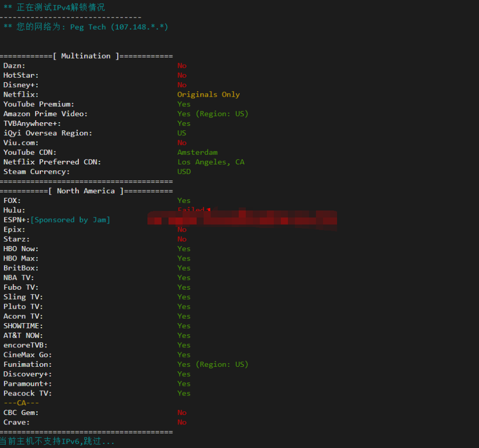Viewport: 479px width, 448px height.
Task: Click the Acorn TV label
Action: click(23, 316)
